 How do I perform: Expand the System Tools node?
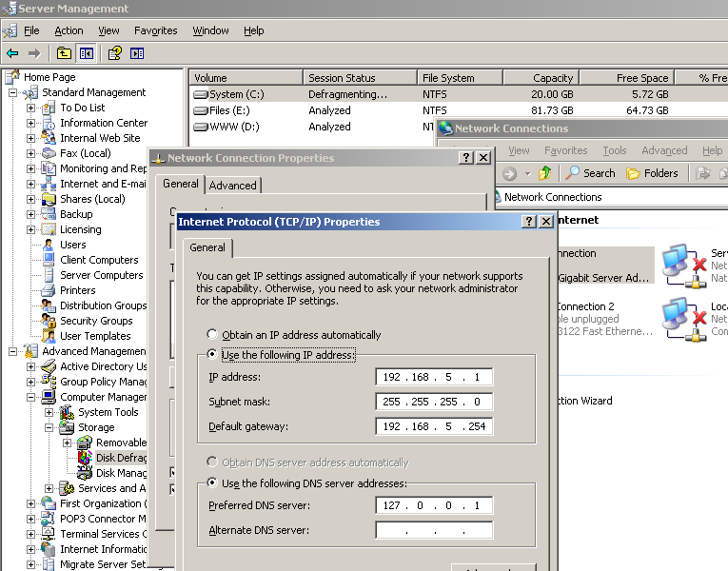click(x=49, y=412)
